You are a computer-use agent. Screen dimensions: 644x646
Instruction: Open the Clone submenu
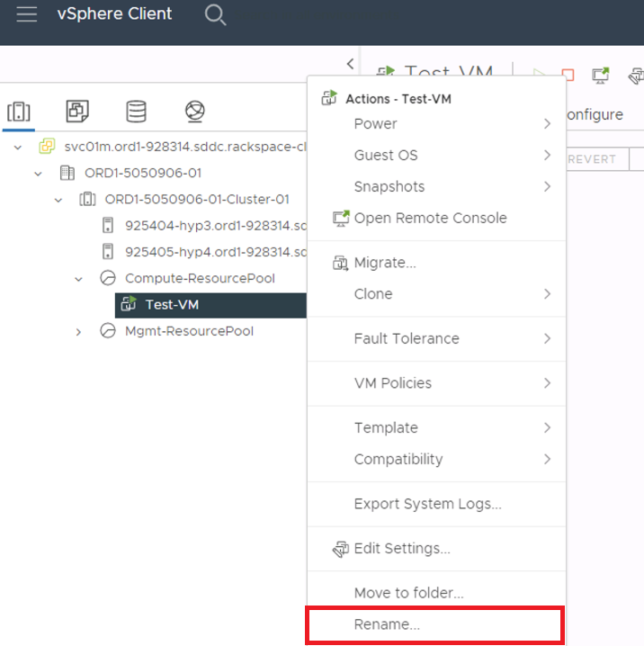coord(436,293)
